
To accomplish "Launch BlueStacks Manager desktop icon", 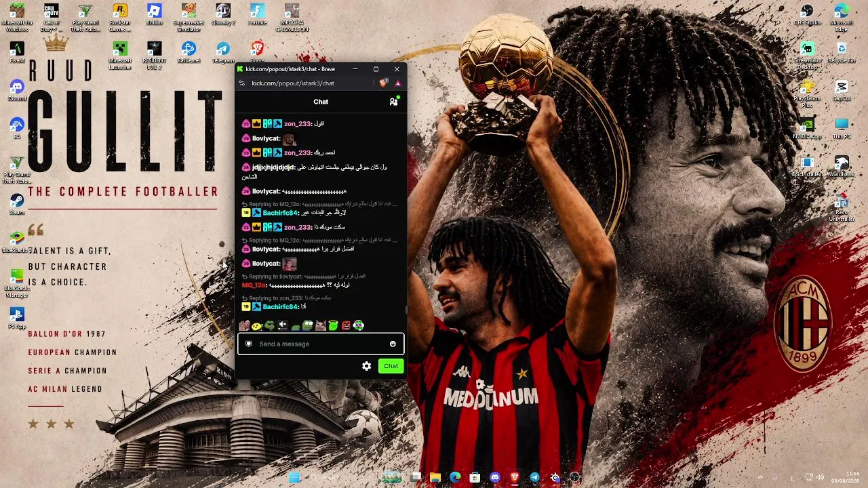I will click(17, 283).
